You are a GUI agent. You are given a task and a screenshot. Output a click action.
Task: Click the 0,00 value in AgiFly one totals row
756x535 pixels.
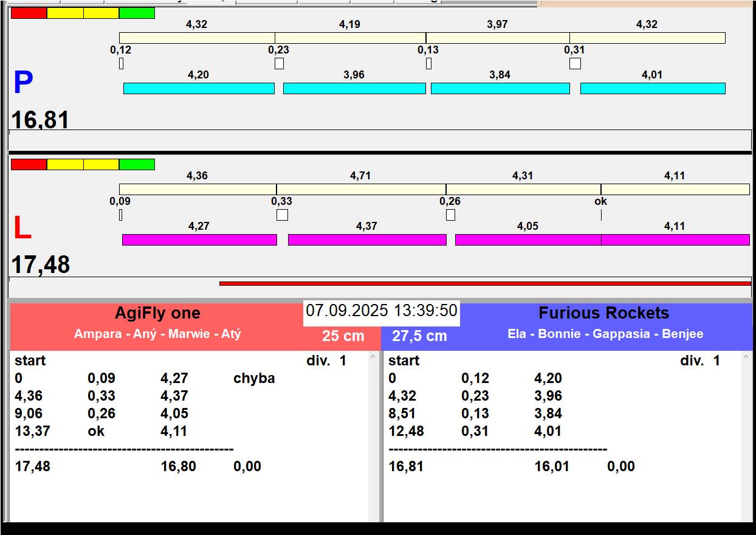247,466
